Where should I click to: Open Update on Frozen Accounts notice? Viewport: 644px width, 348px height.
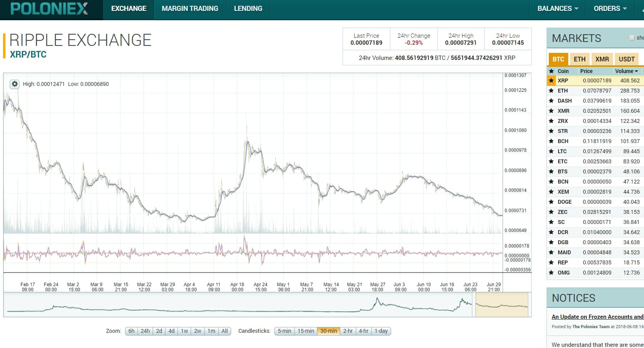click(x=597, y=317)
